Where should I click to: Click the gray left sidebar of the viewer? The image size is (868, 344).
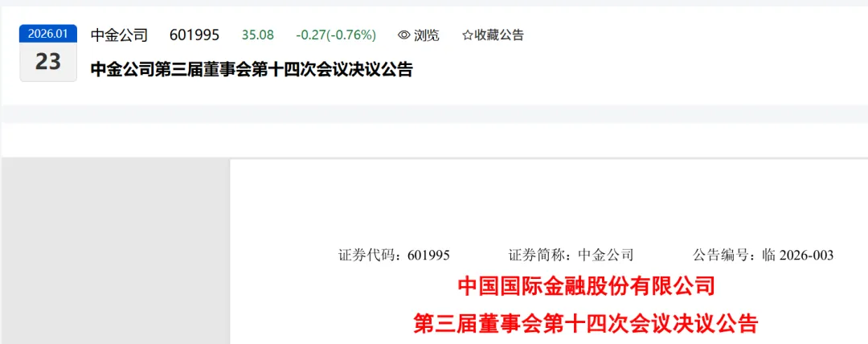117,252
